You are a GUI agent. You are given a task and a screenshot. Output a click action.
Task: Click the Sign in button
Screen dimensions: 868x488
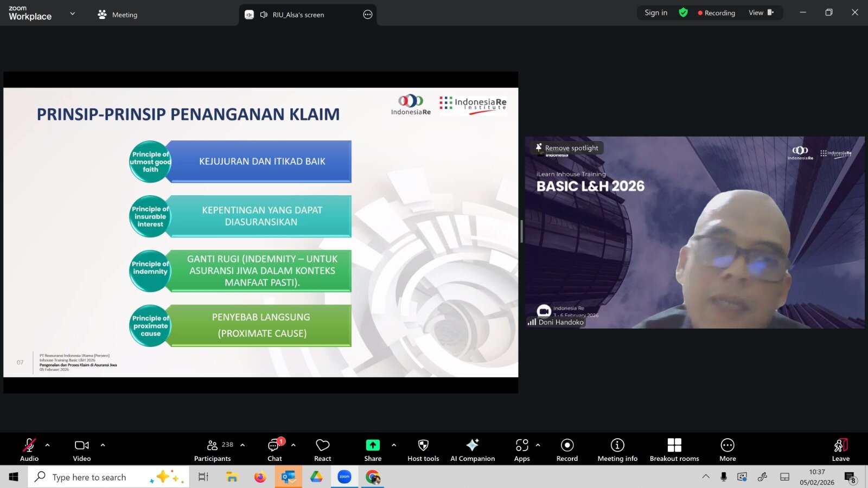[656, 12]
